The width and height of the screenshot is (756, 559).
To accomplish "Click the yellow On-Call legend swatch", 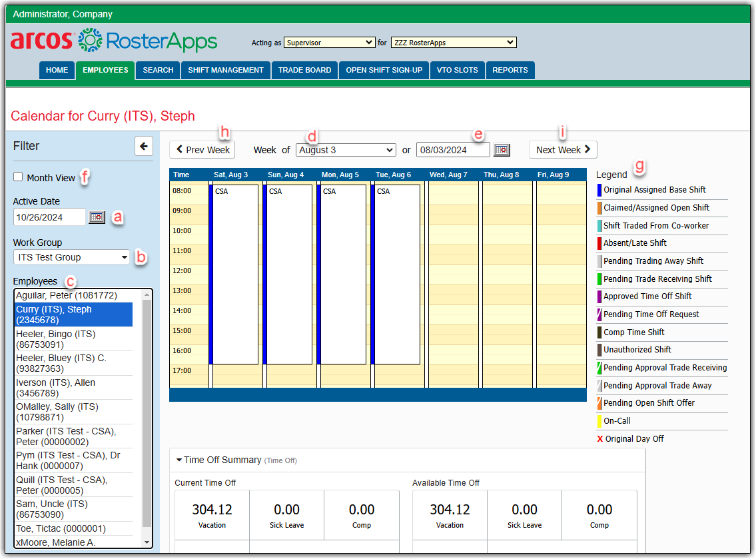I will point(599,421).
